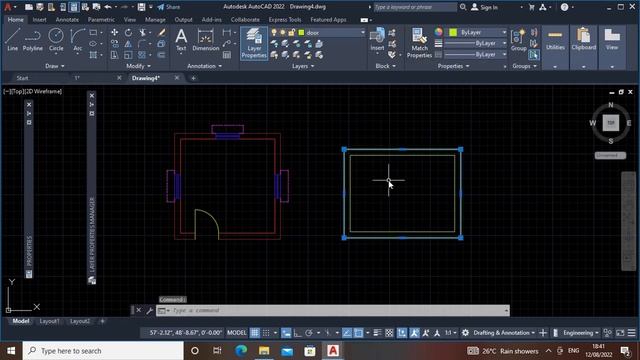
Task: Click the Erase tool icon
Action: tap(162, 32)
